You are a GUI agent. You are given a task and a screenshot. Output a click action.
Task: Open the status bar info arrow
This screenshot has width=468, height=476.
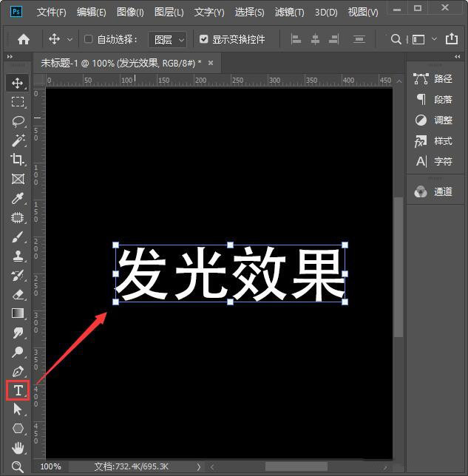pyautogui.click(x=199, y=466)
